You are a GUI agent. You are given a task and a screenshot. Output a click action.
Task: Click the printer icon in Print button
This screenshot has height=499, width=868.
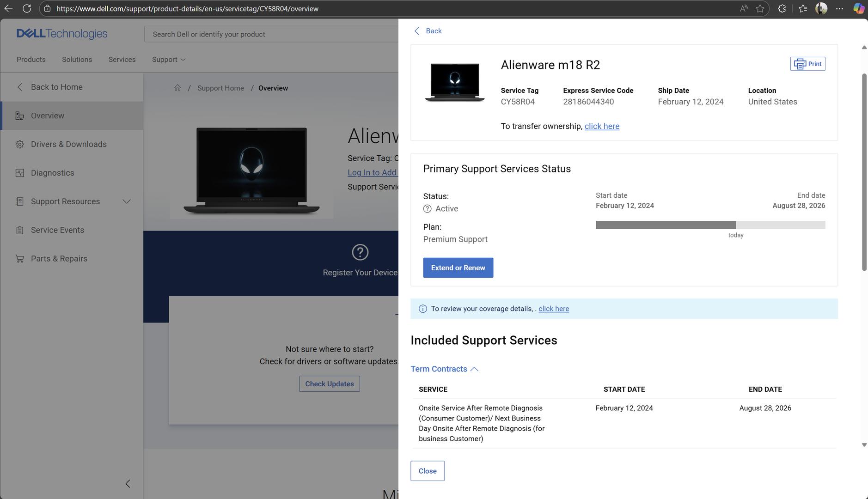[x=800, y=64]
